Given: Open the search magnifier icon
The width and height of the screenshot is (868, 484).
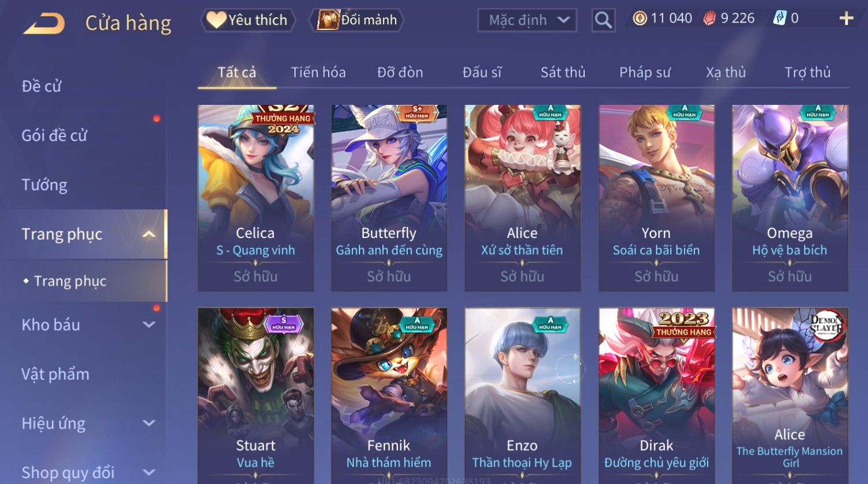Looking at the screenshot, I should pos(603,20).
